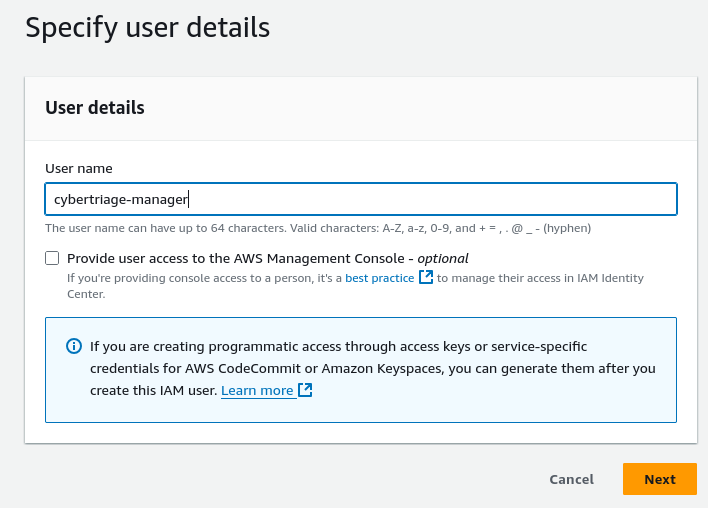The image size is (708, 508).
Task: Open the 'Learn more' link
Action: pos(257,391)
